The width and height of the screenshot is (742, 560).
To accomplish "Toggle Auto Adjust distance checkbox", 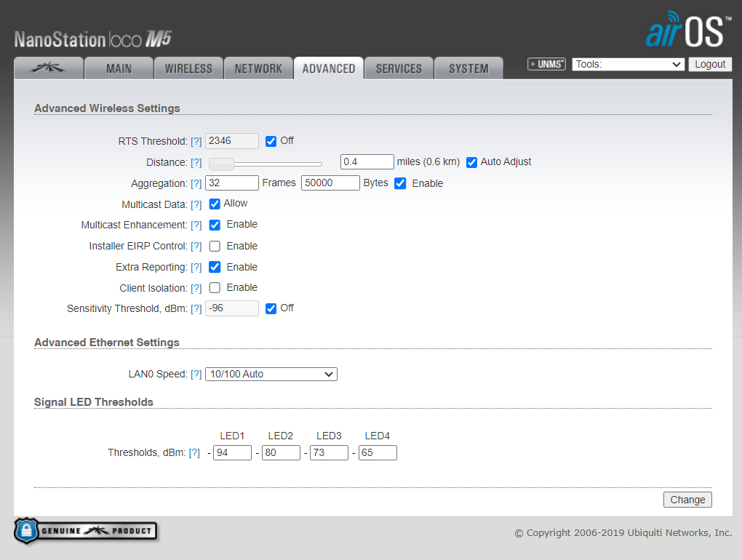I will pyautogui.click(x=471, y=163).
